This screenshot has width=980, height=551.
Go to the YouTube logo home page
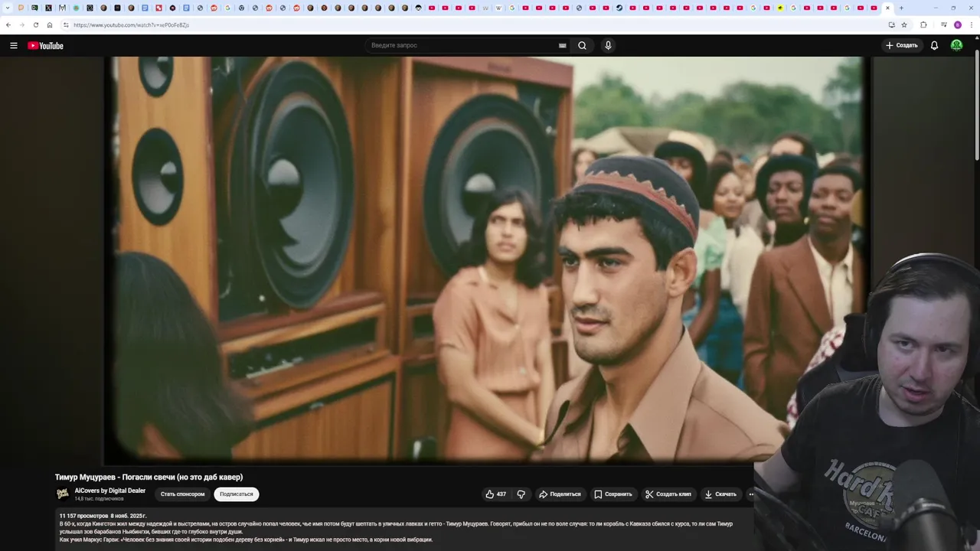tap(46, 46)
